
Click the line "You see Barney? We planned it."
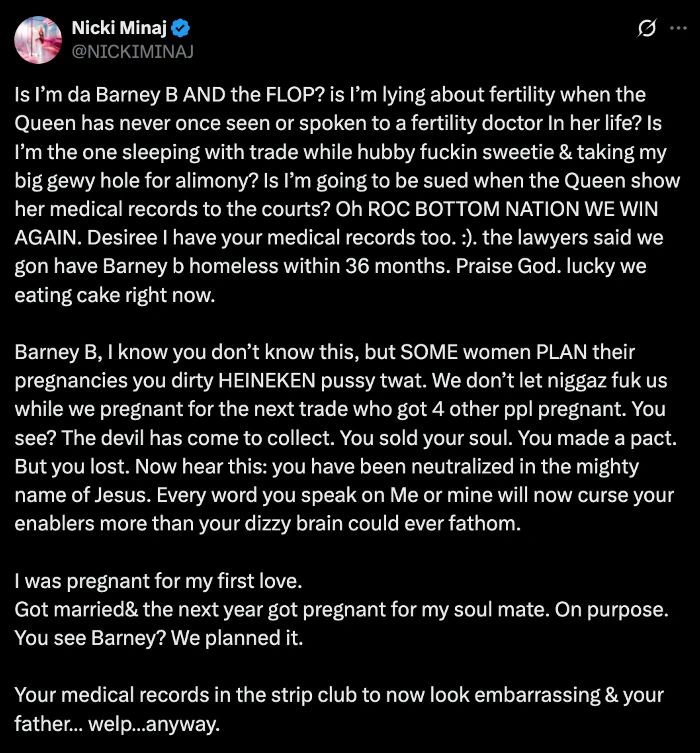coord(158,638)
